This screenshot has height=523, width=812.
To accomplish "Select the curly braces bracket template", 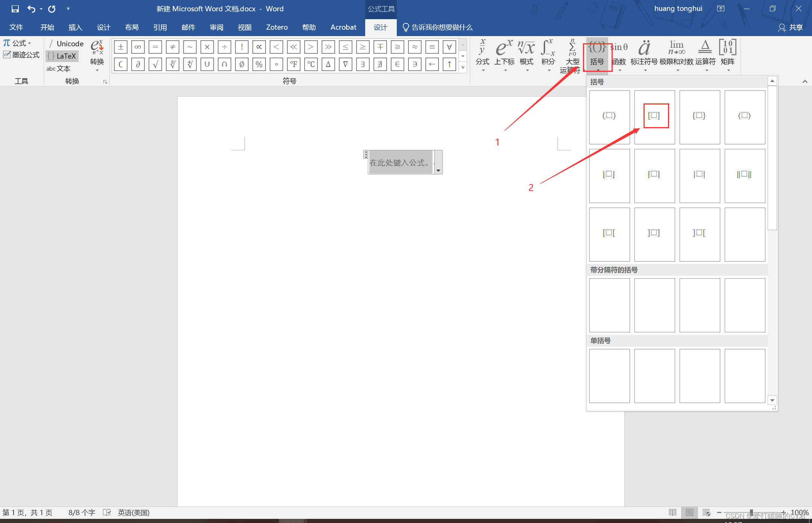I will click(699, 116).
